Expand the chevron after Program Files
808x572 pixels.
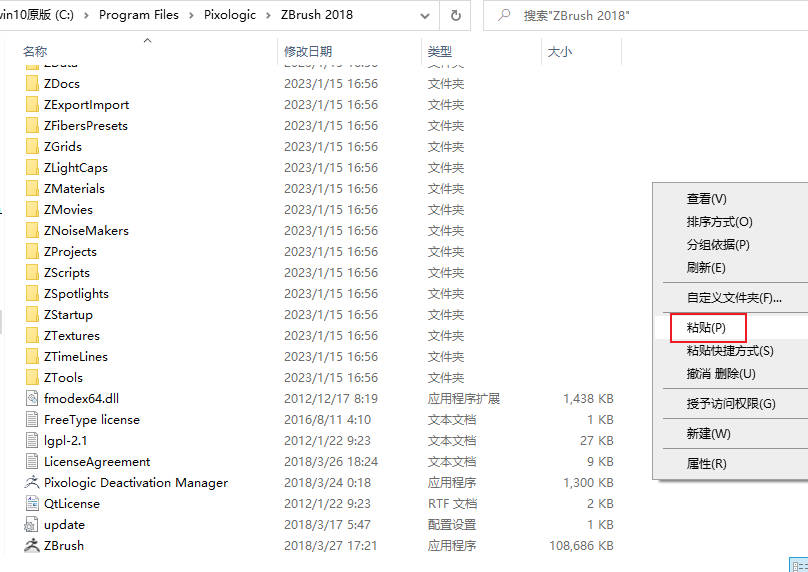[x=191, y=15]
